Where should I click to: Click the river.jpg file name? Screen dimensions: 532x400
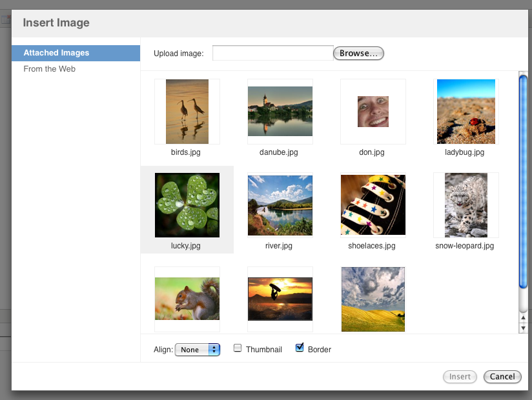278,246
